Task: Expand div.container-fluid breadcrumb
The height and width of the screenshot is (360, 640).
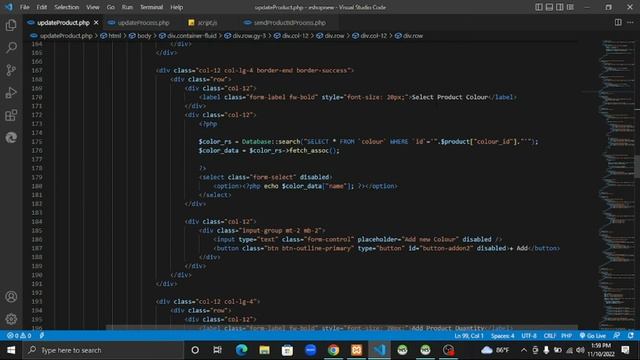Action: (x=188, y=36)
